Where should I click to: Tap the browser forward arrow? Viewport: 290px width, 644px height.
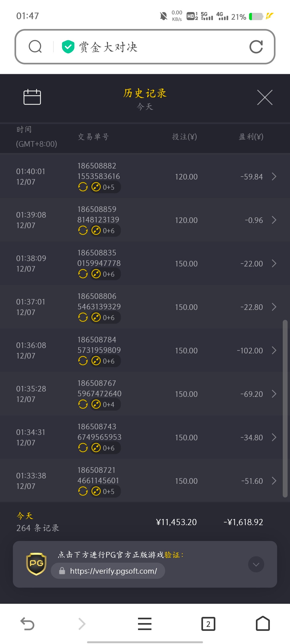pos(82,624)
